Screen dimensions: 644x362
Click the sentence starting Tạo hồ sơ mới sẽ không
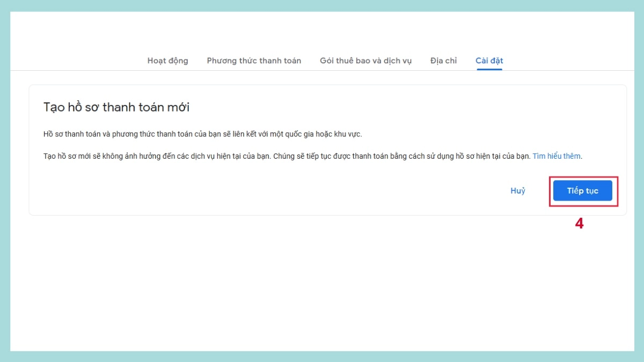pyautogui.click(x=158, y=156)
